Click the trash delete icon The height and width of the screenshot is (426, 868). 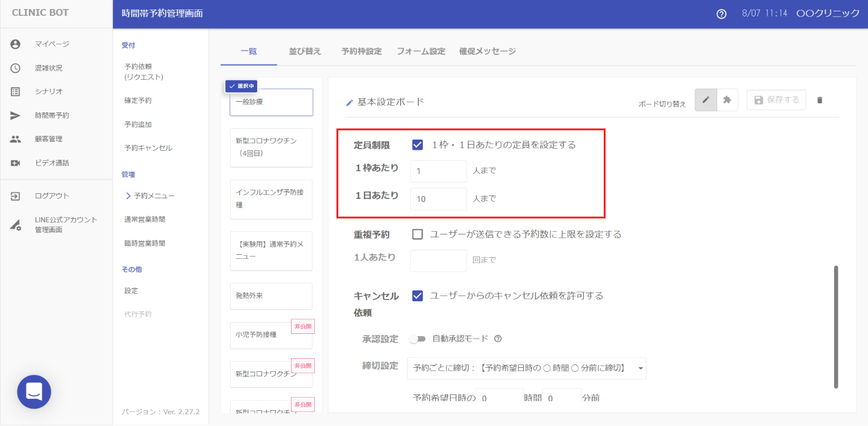pyautogui.click(x=820, y=100)
